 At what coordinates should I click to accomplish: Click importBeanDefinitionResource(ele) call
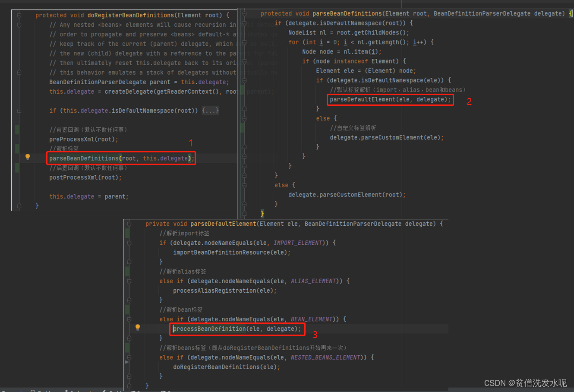click(232, 253)
